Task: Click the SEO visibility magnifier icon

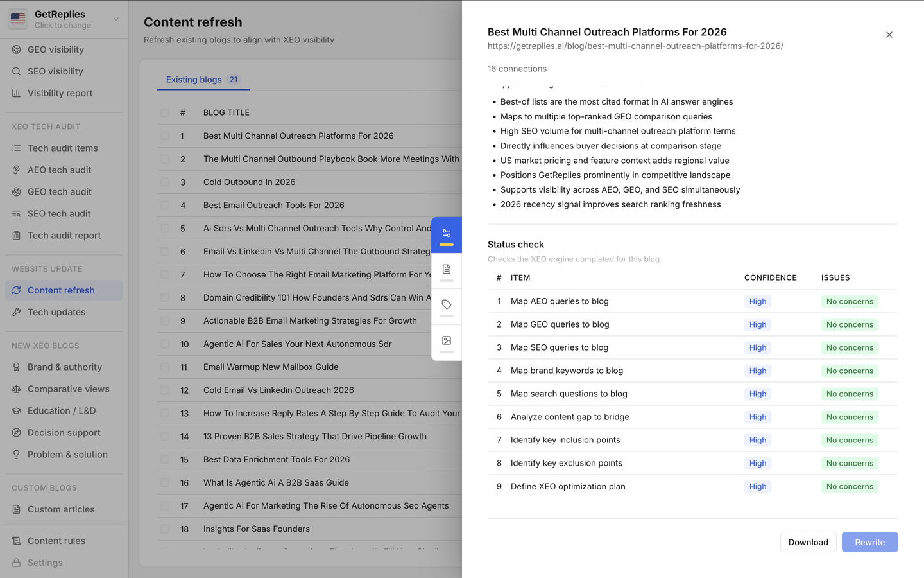Action: [x=17, y=71]
